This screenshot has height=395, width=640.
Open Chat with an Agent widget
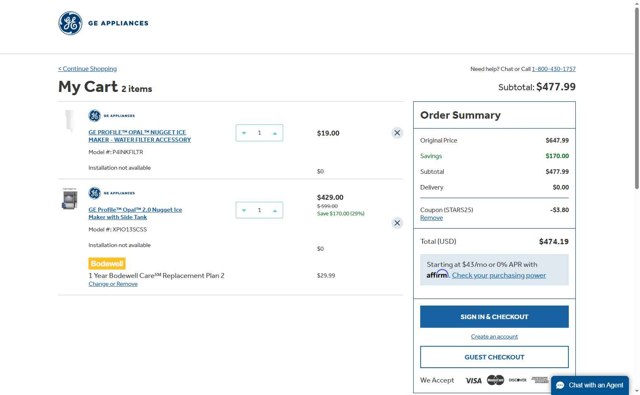coord(590,385)
